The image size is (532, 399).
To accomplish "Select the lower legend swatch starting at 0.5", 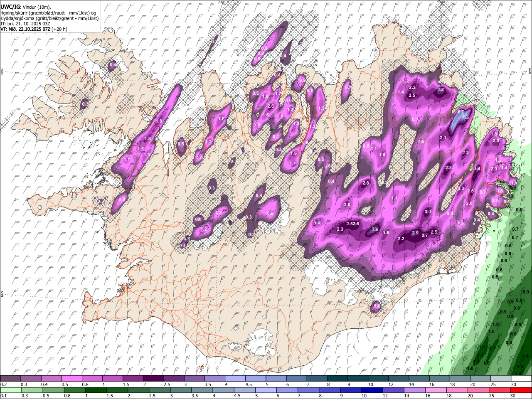I will pyautogui.click(x=53, y=390).
